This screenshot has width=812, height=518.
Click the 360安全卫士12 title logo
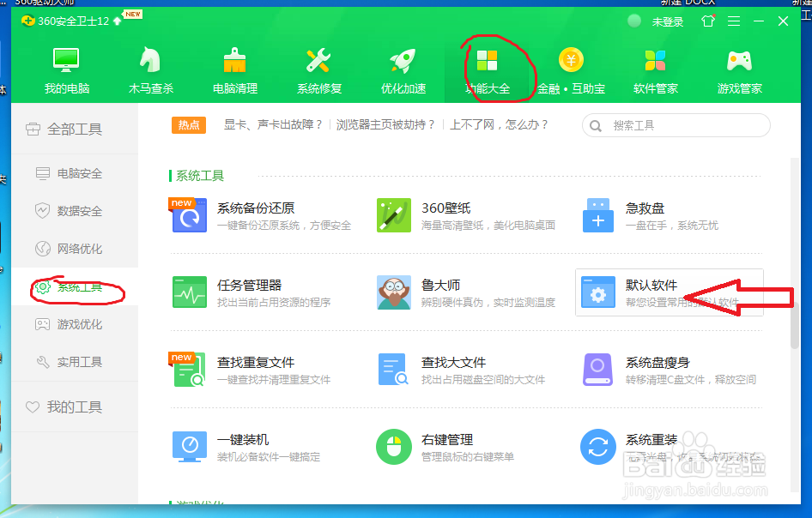[64, 21]
